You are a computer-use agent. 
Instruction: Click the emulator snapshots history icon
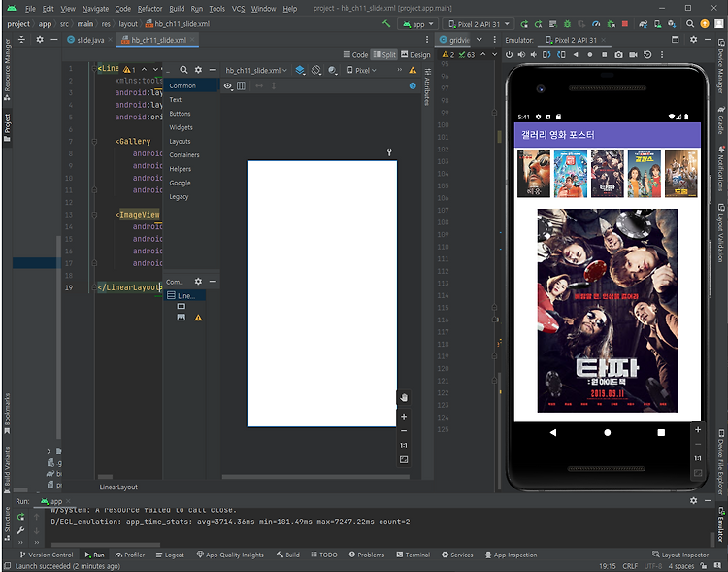[x=647, y=54]
